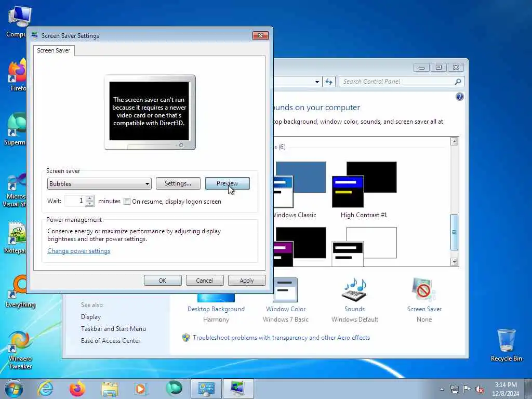
Task: Switch to the Control Panel taskbar button
Action: (206, 389)
